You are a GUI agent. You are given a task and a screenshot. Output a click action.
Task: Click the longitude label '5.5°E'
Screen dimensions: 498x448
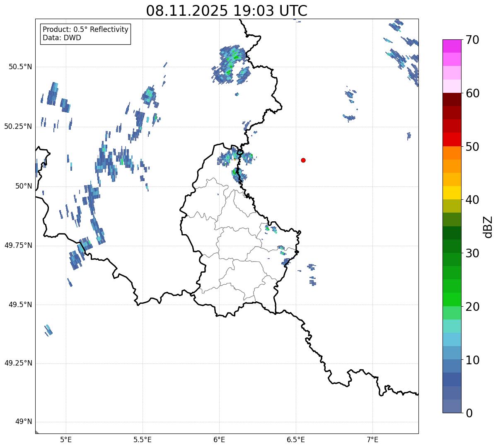click(x=143, y=439)
